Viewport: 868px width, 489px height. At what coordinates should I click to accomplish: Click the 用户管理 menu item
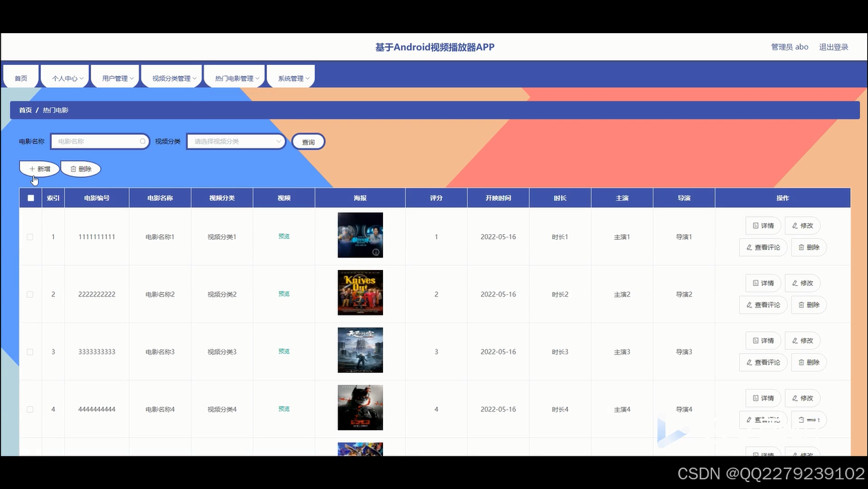(115, 77)
